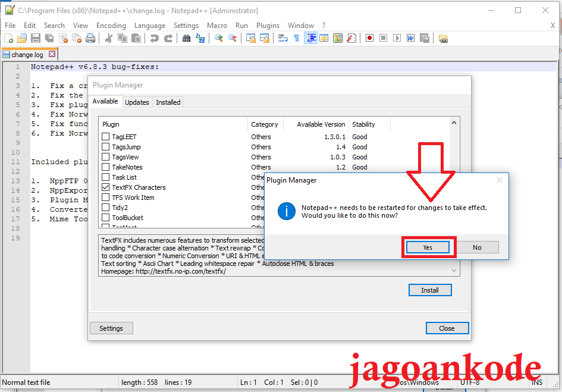Click the Open file toolbar icon
Image resolution: width=562 pixels, height=392 pixels.
click(x=22, y=38)
